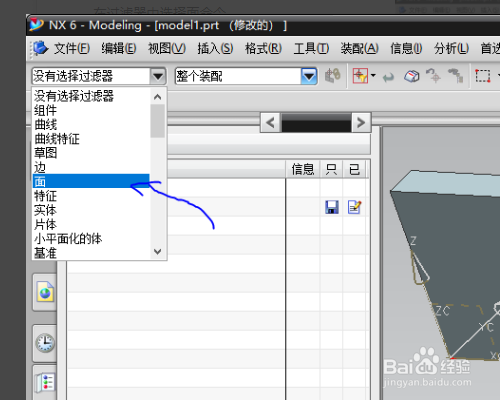Screen dimensions: 500x400
Task: Click the right navigator tab arrow
Action: [361, 123]
